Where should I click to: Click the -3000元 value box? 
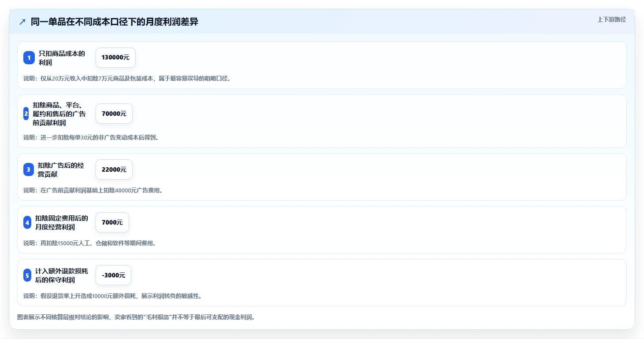tap(113, 275)
